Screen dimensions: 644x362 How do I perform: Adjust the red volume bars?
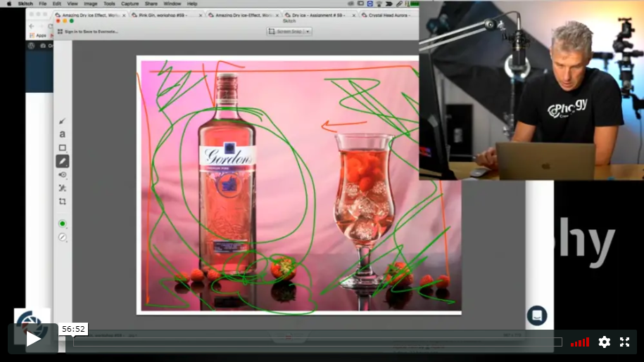[x=580, y=342]
